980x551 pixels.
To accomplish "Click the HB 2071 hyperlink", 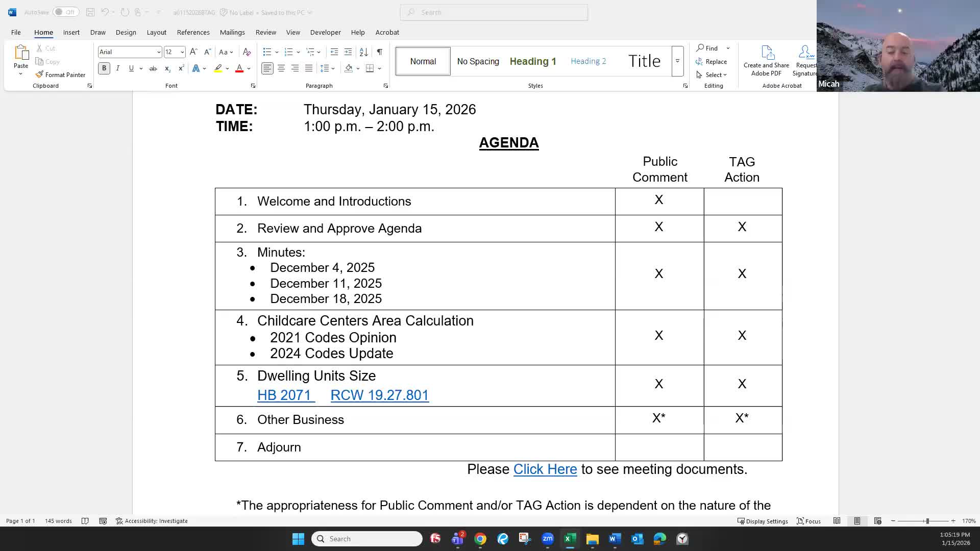I will [284, 395].
